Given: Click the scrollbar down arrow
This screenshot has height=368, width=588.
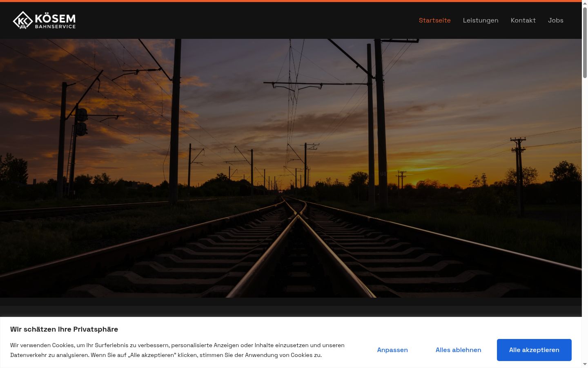Looking at the screenshot, I should pyautogui.click(x=585, y=364).
